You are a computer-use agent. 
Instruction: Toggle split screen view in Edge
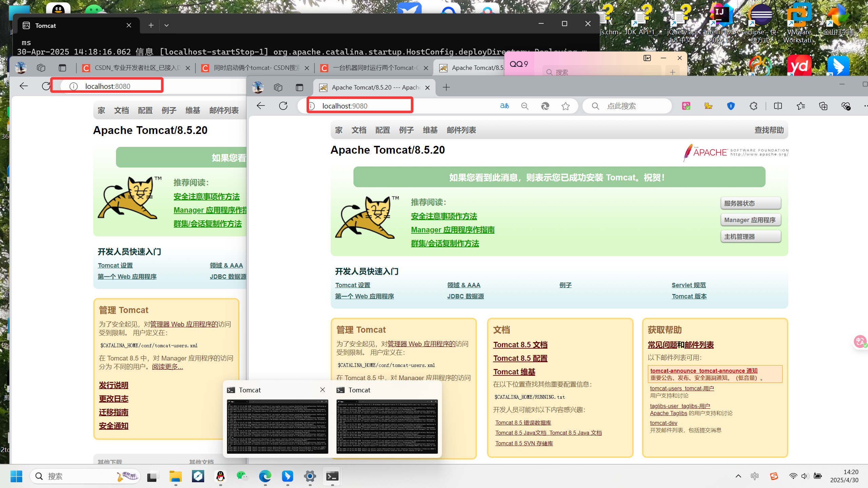[x=778, y=106]
